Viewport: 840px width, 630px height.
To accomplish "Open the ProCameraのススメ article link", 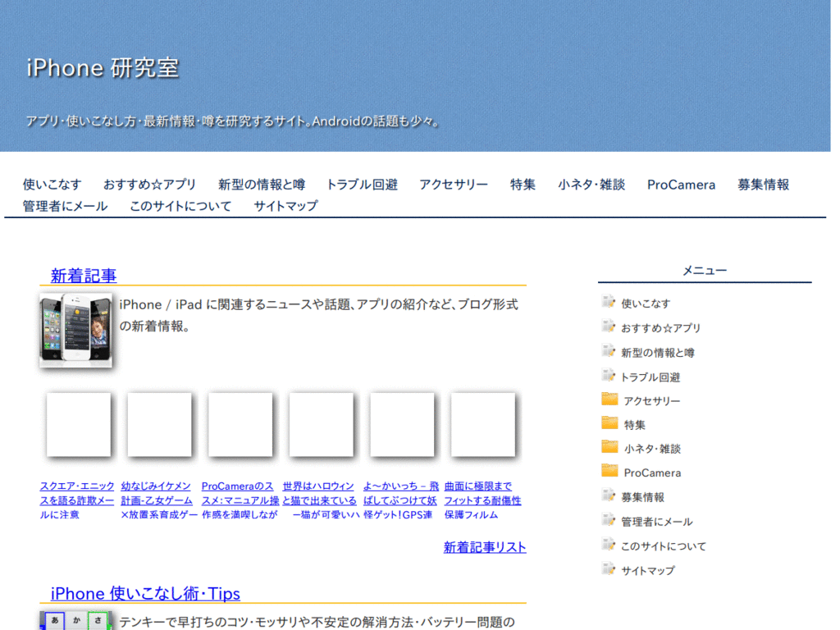I will click(240, 500).
